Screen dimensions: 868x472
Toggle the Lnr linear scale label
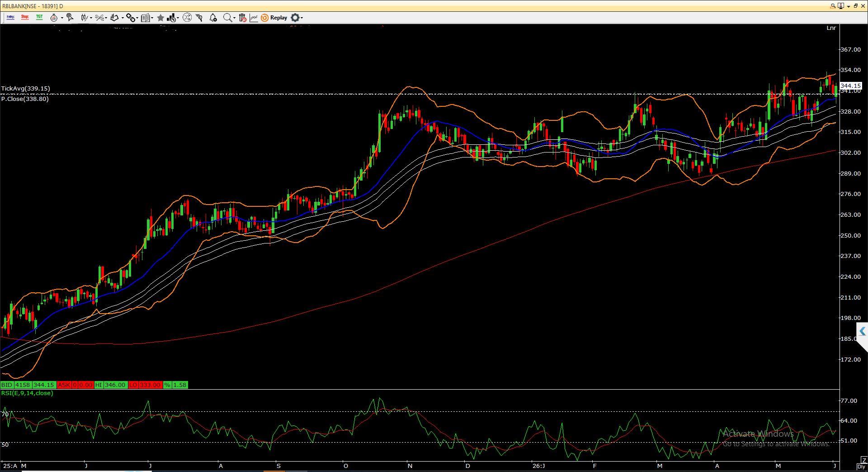[831, 28]
